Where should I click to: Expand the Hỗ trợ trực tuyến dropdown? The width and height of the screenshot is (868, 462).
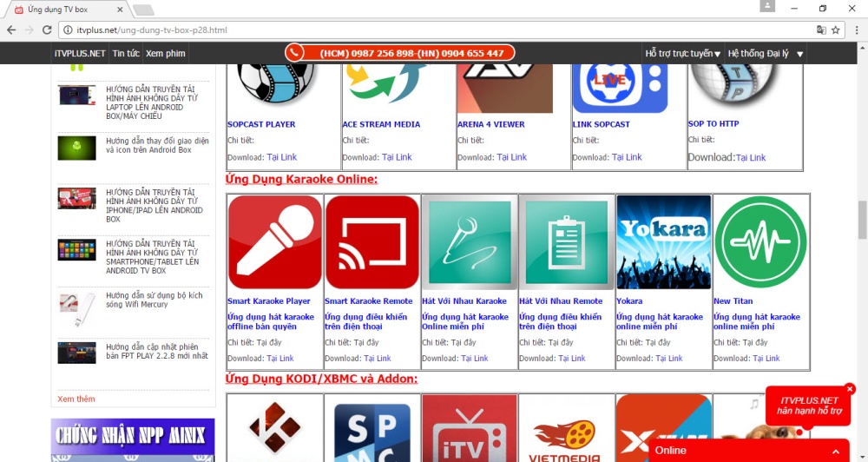682,54
